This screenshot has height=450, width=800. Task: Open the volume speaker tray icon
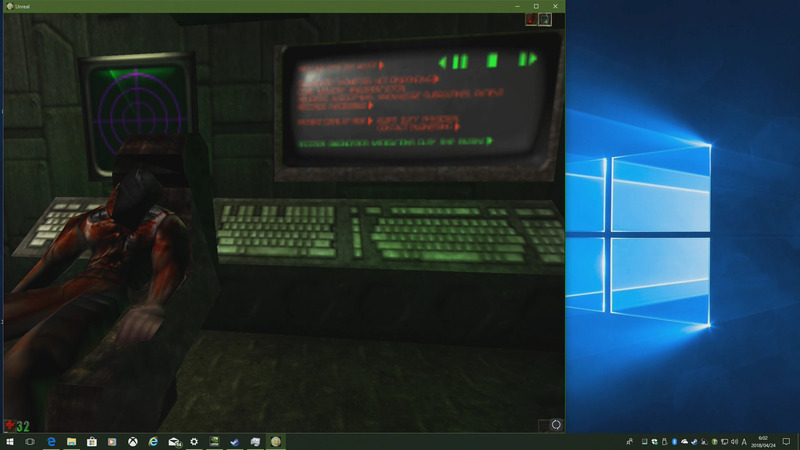click(x=734, y=442)
